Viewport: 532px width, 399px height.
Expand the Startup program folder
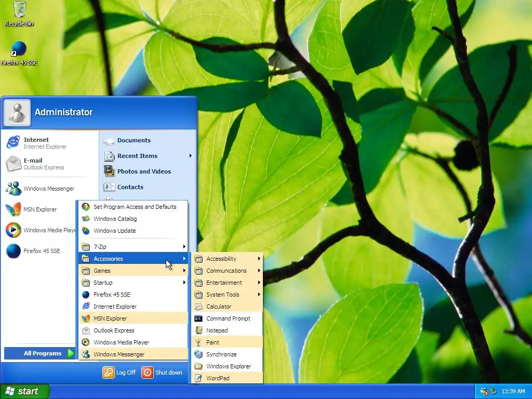pyautogui.click(x=134, y=283)
